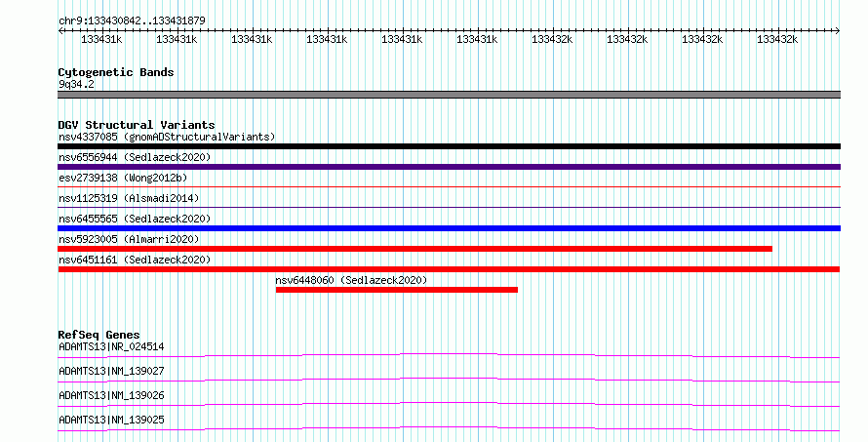Open the nsv6451161 (Sedlazeck2020) label

coord(135,260)
